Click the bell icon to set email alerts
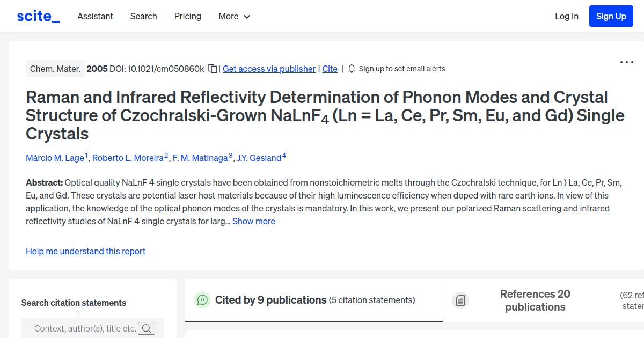Viewport: 644px width, 338px height. (x=352, y=69)
